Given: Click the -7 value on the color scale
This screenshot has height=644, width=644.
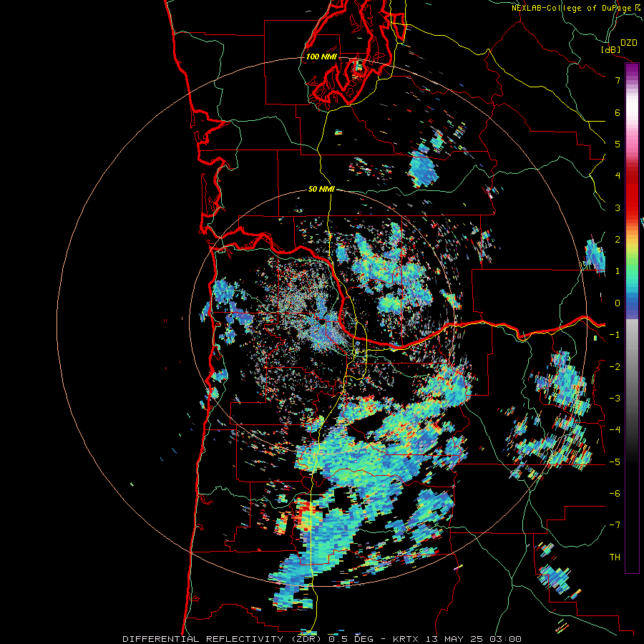Looking at the screenshot, I should tap(615, 525).
